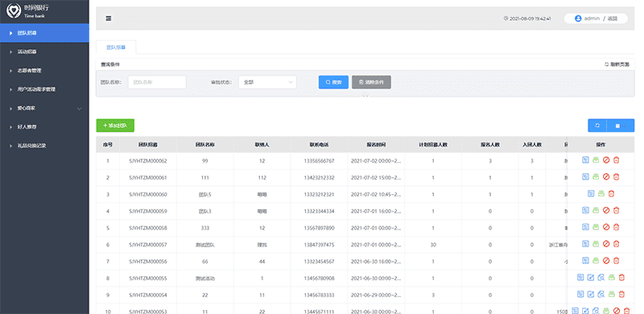Open blue details icon for row SJYHTZM000055
This screenshot has height=314, width=644.
(580, 278)
